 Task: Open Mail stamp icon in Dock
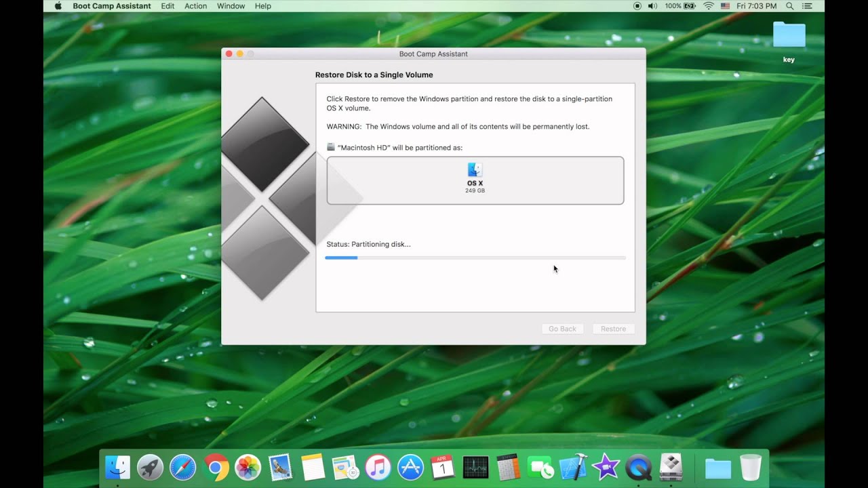tap(280, 468)
